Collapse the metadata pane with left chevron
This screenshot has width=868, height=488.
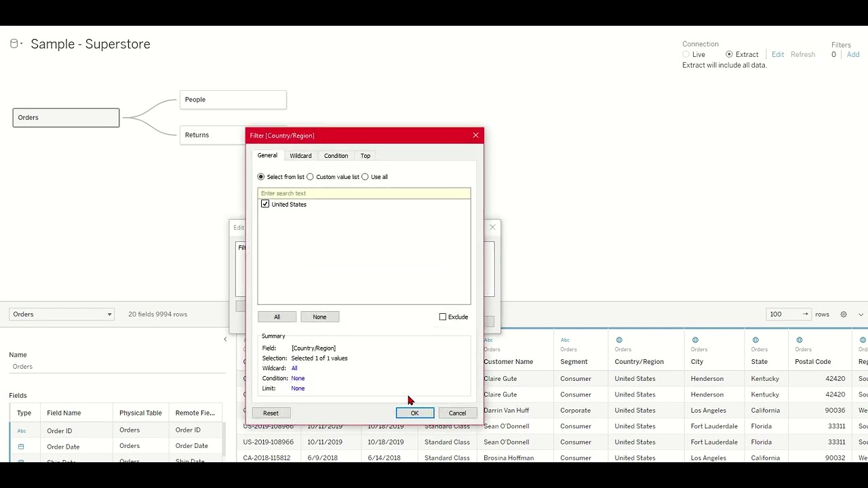pos(225,340)
